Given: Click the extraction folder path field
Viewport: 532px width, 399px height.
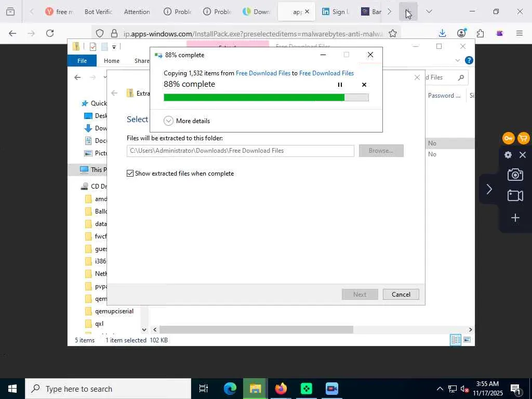Looking at the screenshot, I should coord(240,151).
